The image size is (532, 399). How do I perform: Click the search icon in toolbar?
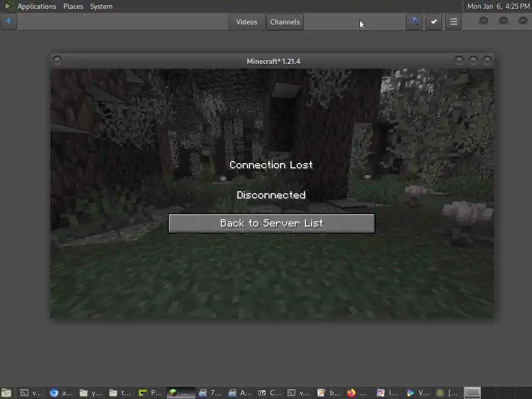click(x=414, y=22)
